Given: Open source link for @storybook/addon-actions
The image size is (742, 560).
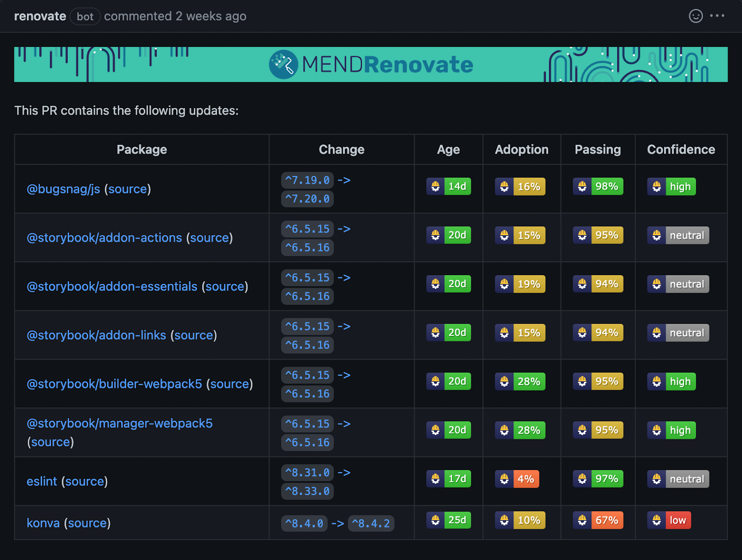Looking at the screenshot, I should pyautogui.click(x=210, y=238).
